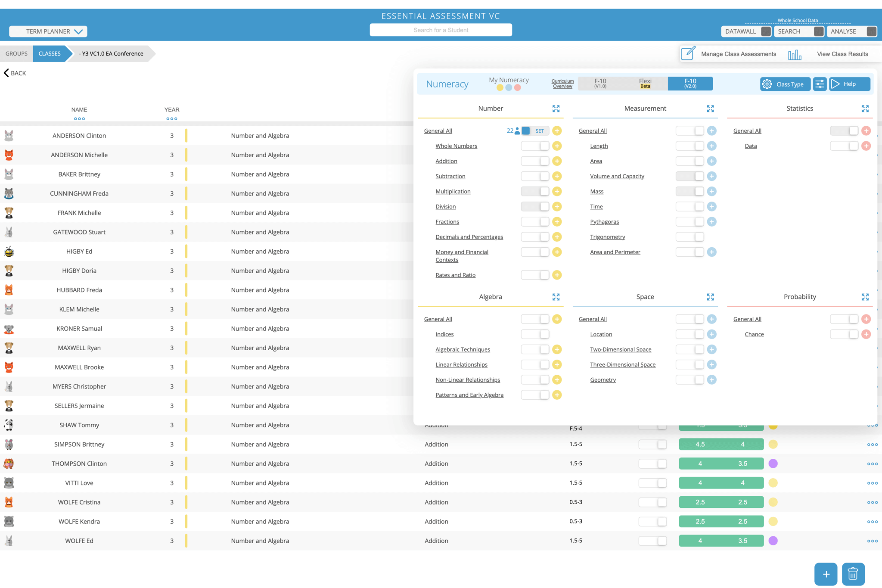Delete using the trash can button
Viewport: 882px width, 588px height.
tap(853, 574)
